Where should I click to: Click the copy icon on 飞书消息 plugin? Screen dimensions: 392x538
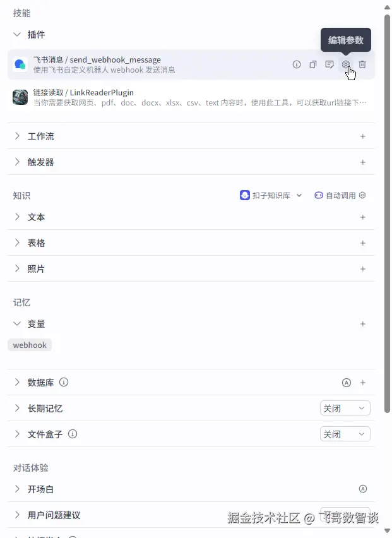point(312,64)
